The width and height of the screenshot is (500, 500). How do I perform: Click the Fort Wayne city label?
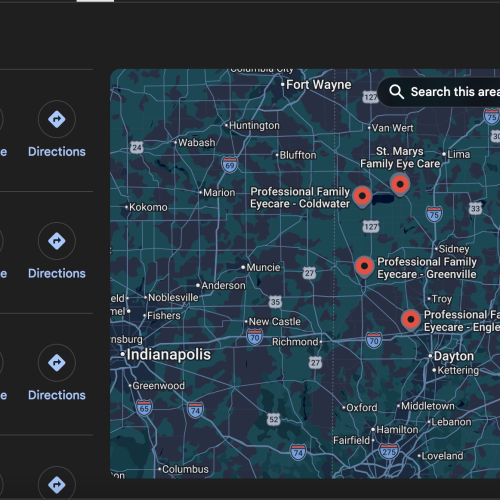(x=318, y=85)
